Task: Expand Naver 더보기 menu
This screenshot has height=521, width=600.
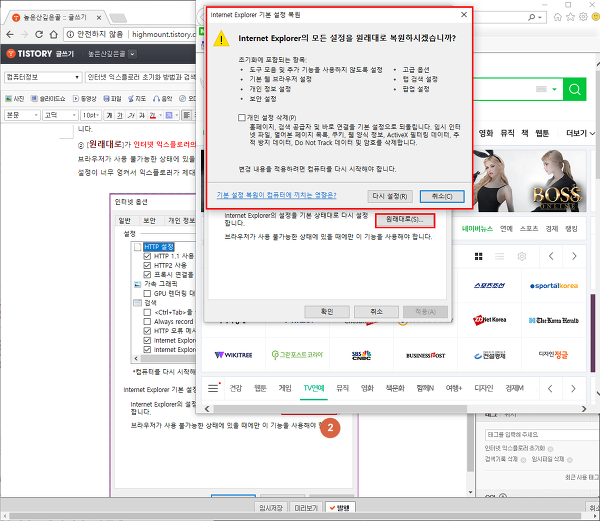Action: [x=580, y=133]
